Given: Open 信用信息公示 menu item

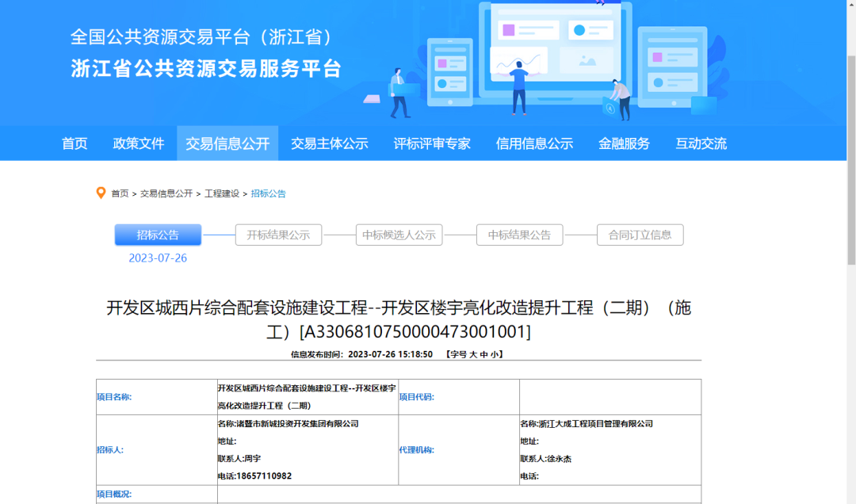Looking at the screenshot, I should pos(534,143).
